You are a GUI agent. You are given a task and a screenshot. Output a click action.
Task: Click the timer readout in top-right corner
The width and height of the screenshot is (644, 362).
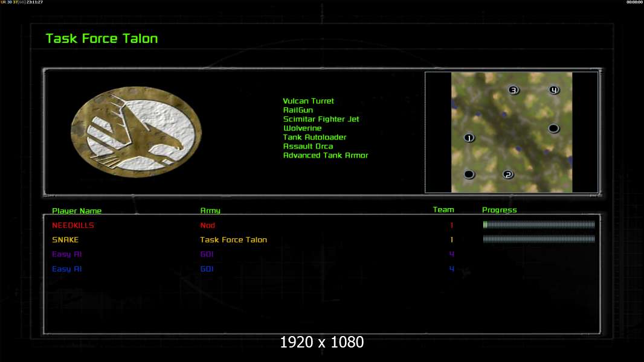(x=634, y=2)
